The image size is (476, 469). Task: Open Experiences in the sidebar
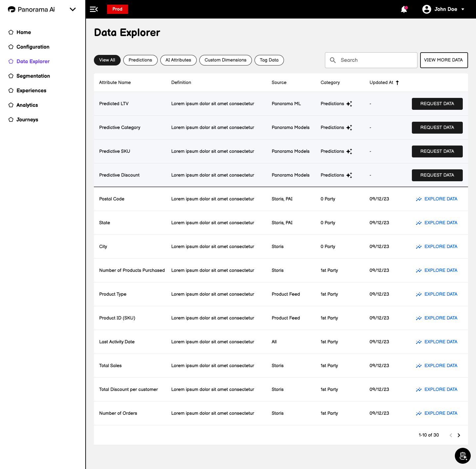[31, 90]
